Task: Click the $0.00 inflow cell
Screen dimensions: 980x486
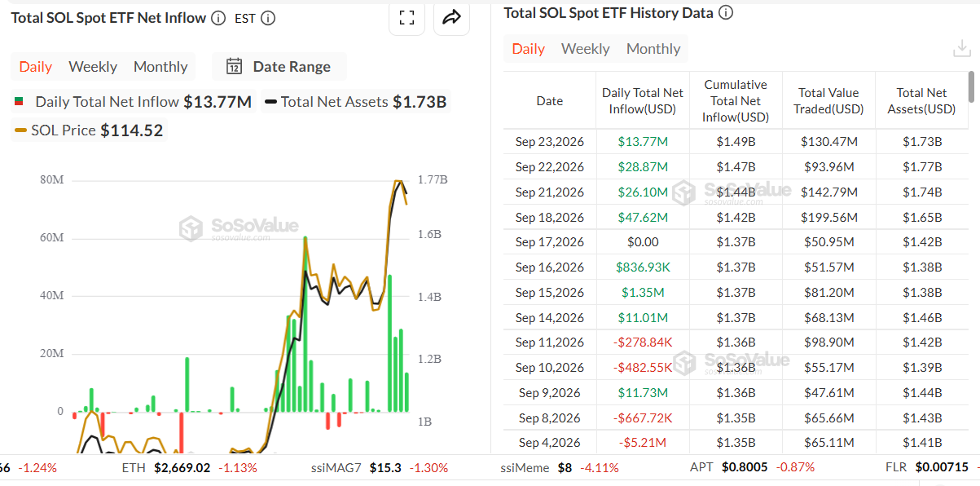Action: point(644,242)
